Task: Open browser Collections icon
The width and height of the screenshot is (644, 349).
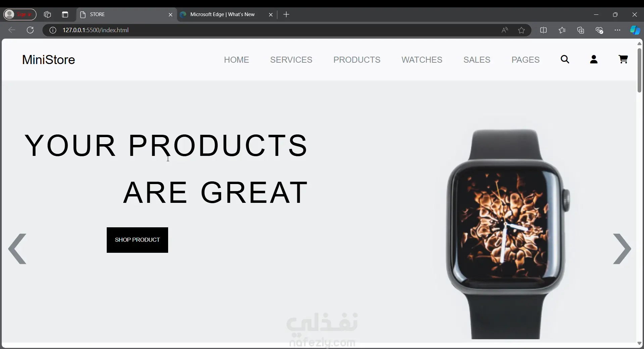Action: [x=581, y=30]
